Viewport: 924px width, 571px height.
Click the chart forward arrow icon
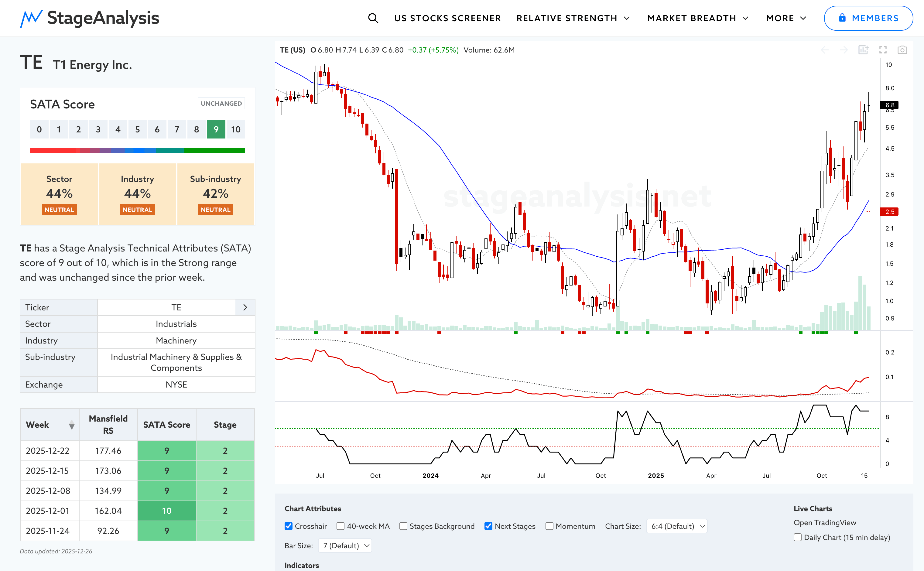click(844, 50)
